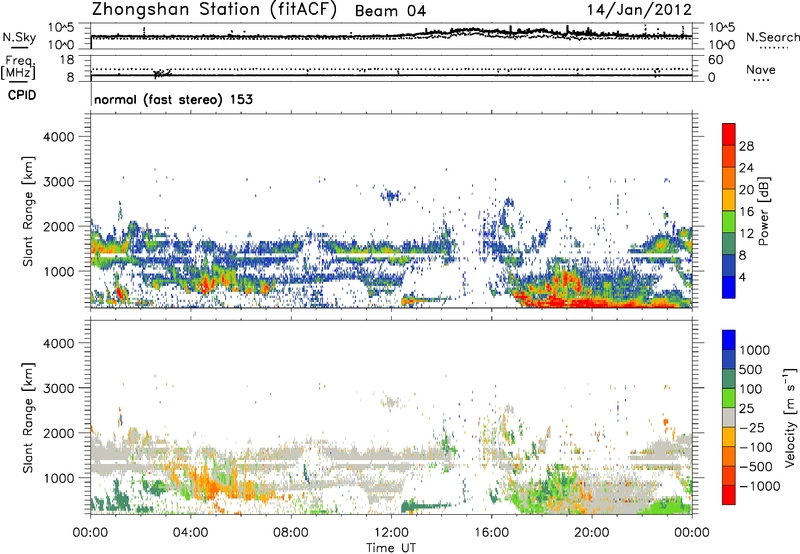Click the 2000 tick on the velocity panel
This screenshot has height=554, width=800.
click(x=58, y=433)
